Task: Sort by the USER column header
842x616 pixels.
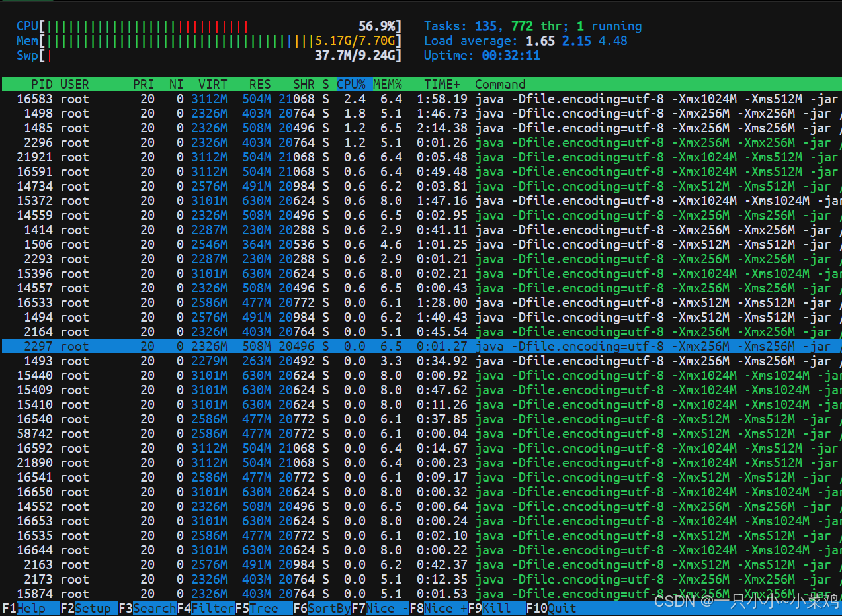Action: pos(74,84)
